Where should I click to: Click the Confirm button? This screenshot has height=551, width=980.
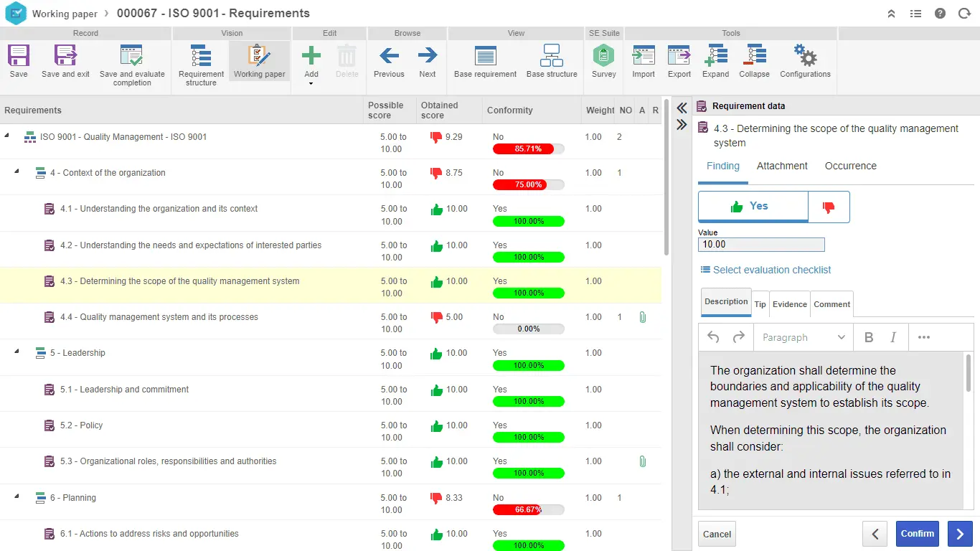click(x=917, y=534)
